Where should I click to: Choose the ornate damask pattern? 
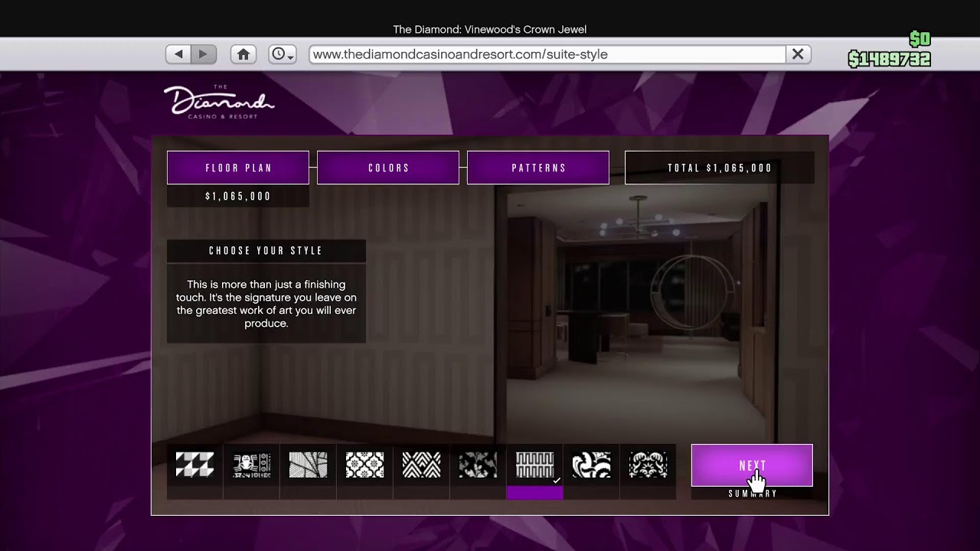pos(648,465)
